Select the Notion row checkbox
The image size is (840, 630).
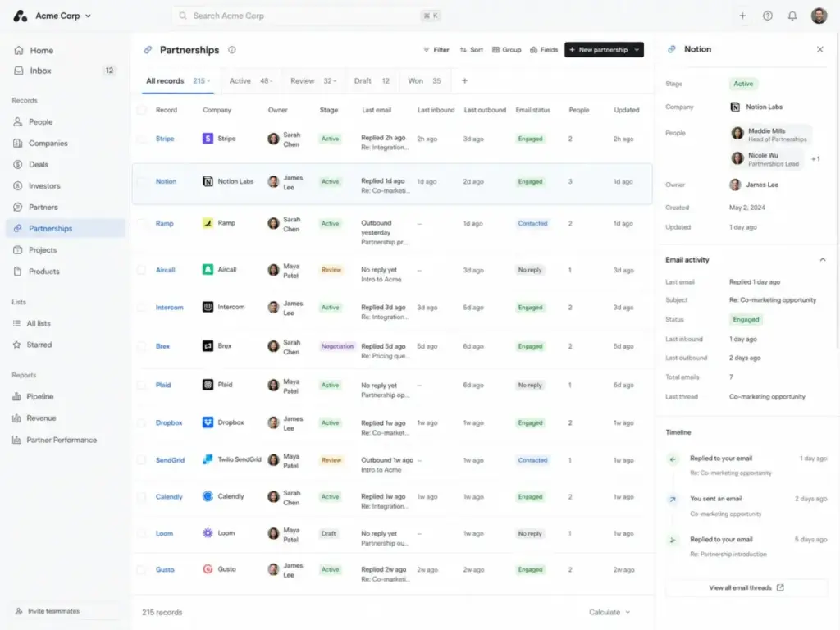pos(141,181)
